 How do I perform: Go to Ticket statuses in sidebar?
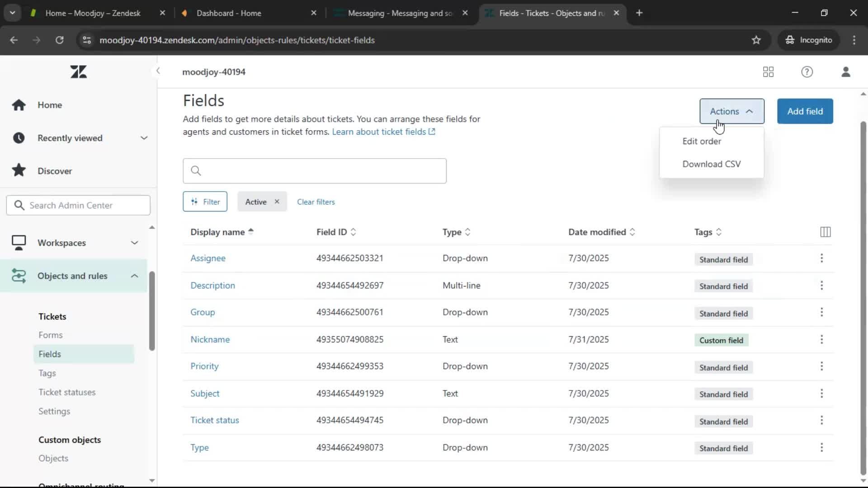tap(67, 392)
